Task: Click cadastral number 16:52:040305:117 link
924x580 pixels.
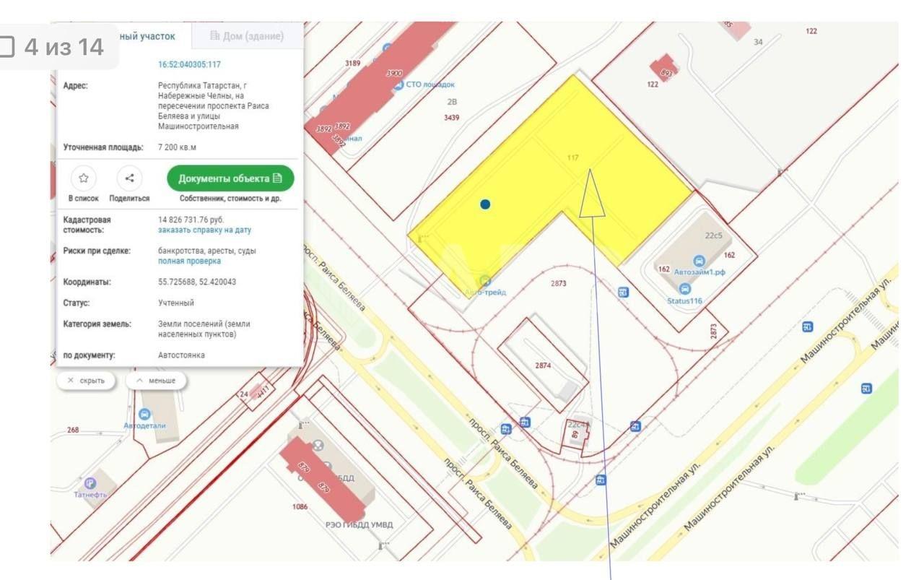Action: [x=189, y=64]
